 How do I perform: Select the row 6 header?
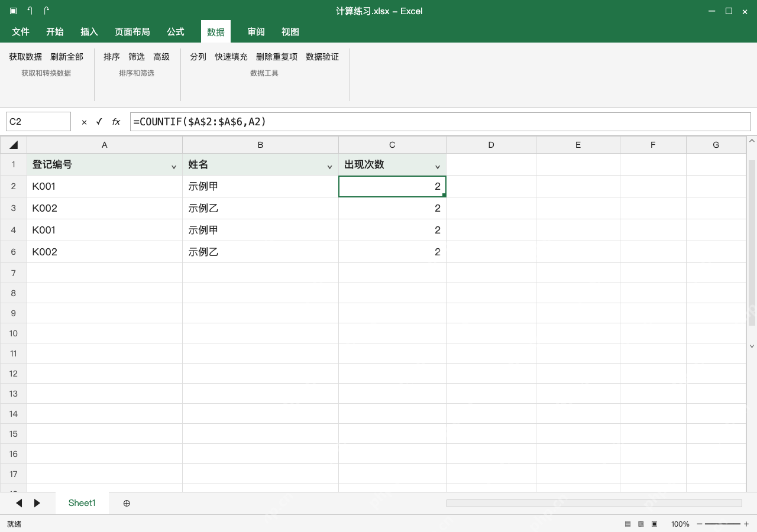coord(14,252)
